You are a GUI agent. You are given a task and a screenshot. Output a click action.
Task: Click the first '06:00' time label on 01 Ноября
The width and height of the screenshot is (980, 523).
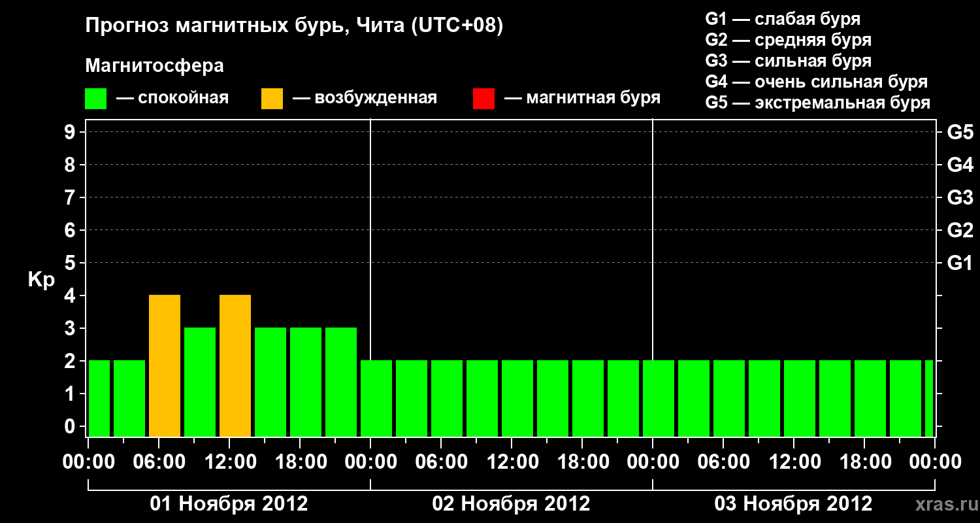pyautogui.click(x=159, y=462)
